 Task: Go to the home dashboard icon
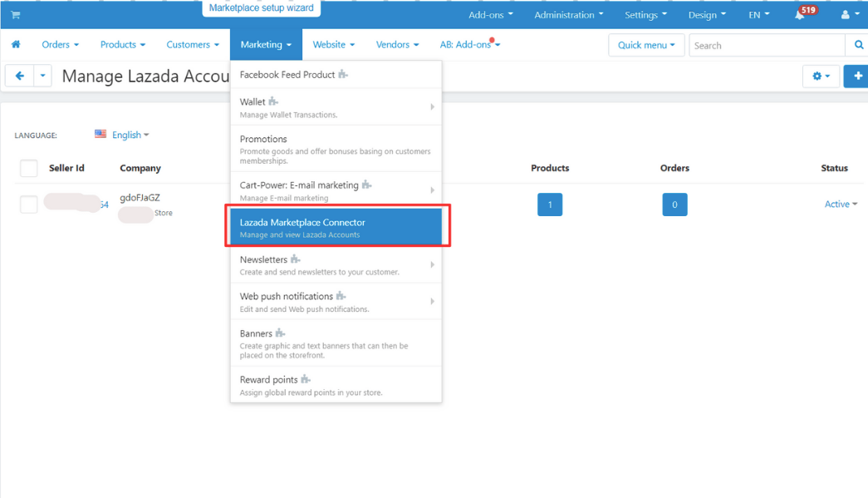tap(16, 44)
